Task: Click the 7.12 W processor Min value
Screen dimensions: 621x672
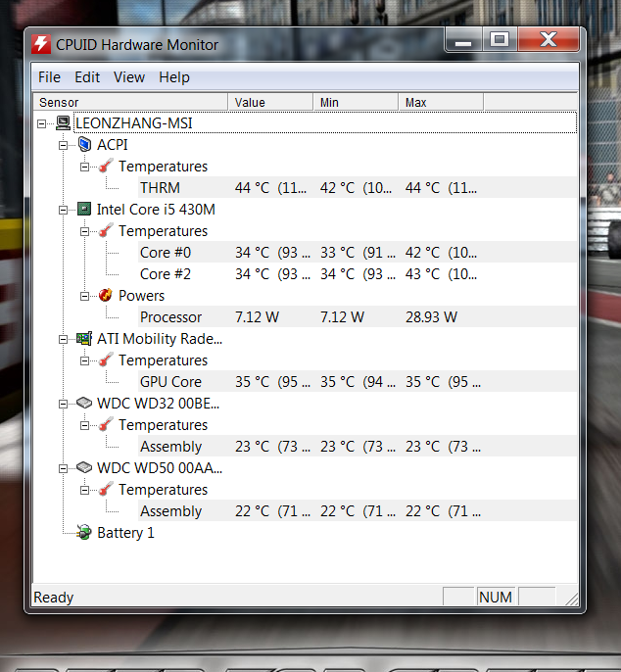Action: pyautogui.click(x=342, y=317)
